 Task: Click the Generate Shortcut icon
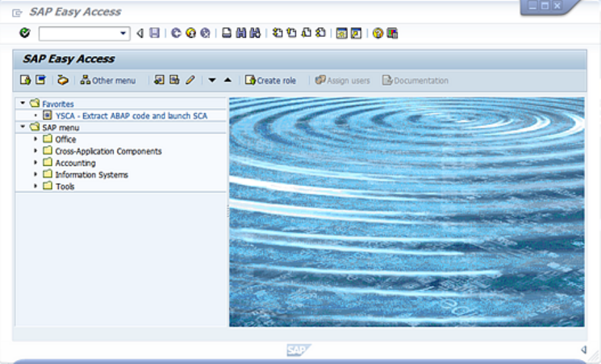pos(356,34)
